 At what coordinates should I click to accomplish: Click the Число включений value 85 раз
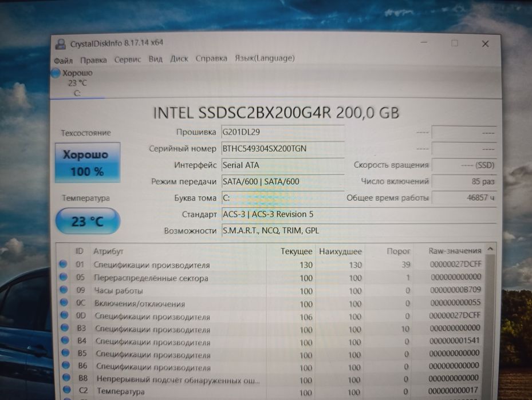464,181
